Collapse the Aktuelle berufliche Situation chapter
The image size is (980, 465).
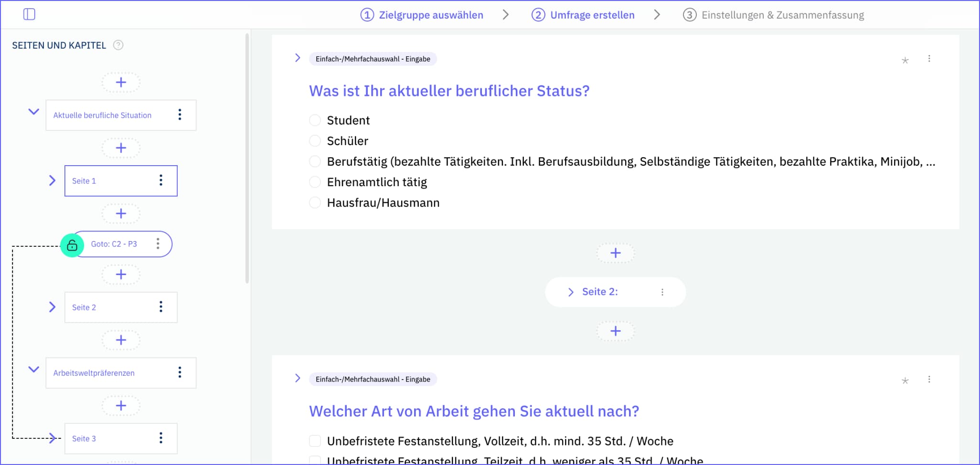33,112
